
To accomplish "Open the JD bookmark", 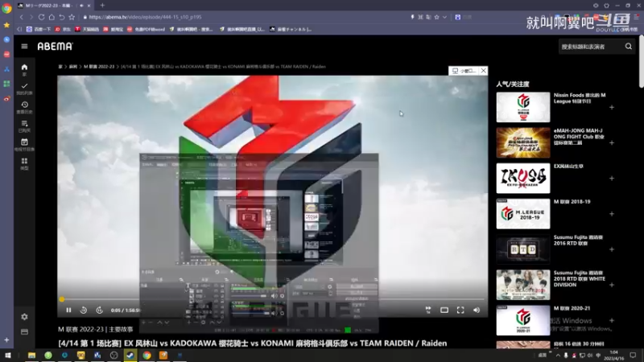I will (63, 29).
